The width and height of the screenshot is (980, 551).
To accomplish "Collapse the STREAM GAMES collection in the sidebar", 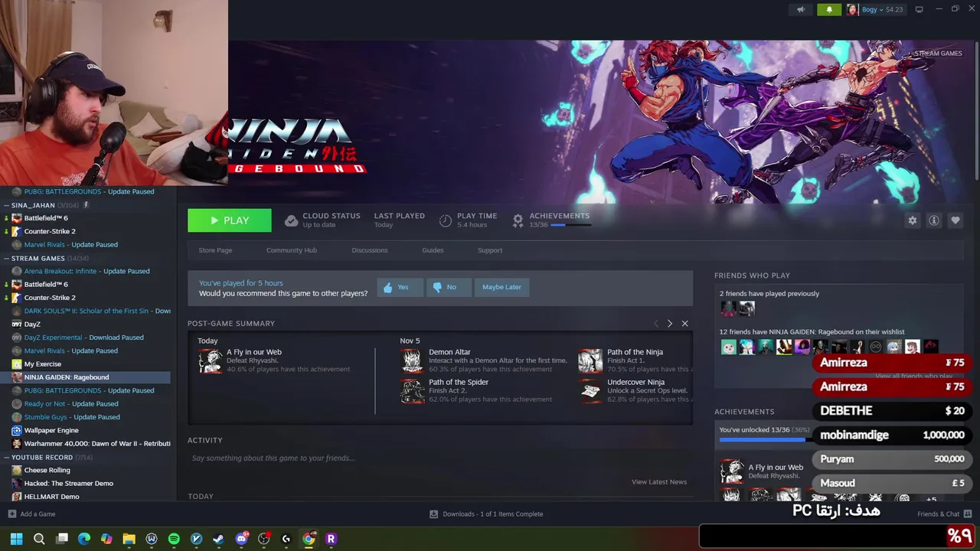I will click(6, 258).
